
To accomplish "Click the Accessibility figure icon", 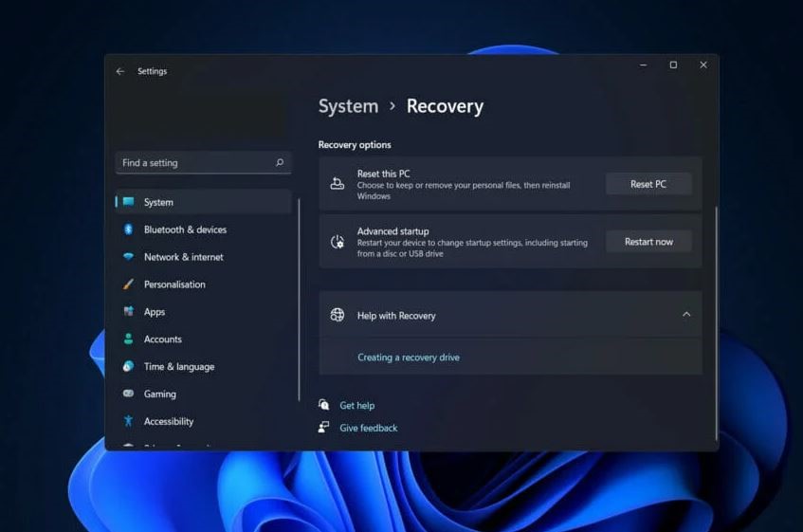I will [x=129, y=421].
